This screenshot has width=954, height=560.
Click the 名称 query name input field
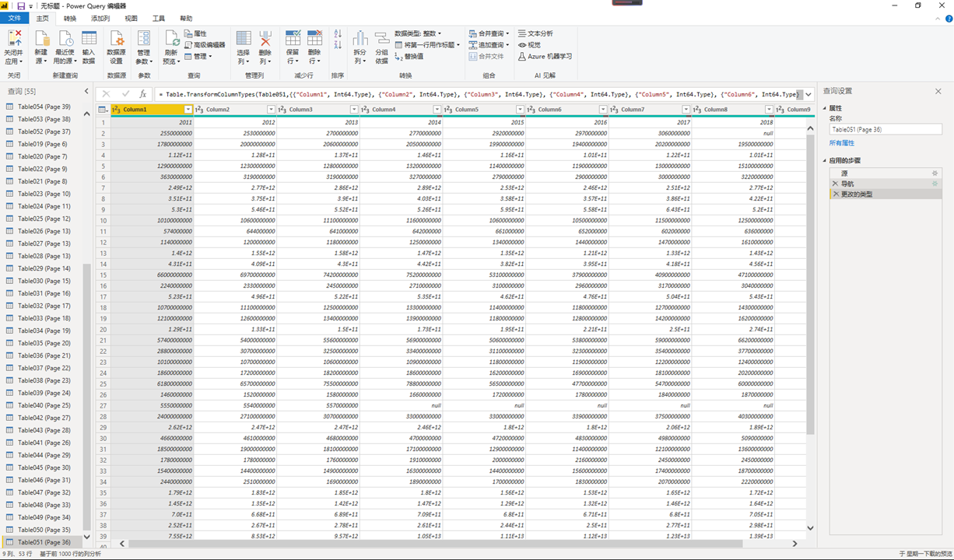pos(885,130)
